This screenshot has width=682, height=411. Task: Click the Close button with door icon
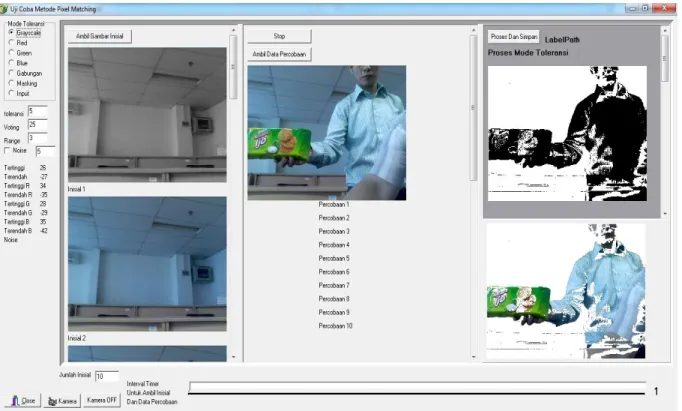pos(22,401)
